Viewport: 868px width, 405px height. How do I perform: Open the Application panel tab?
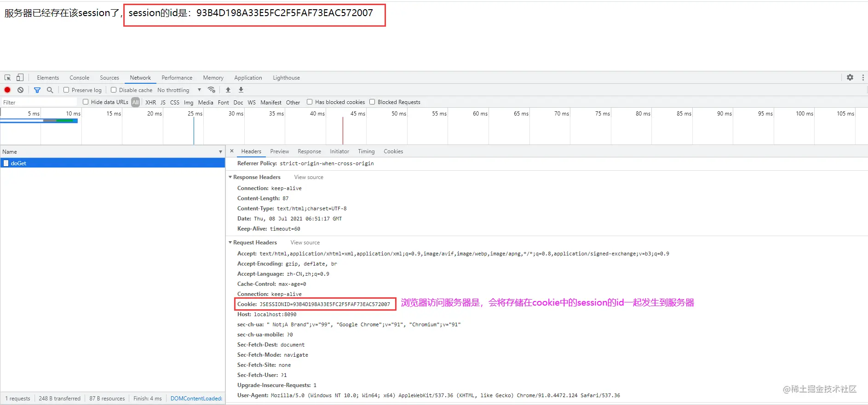click(x=248, y=78)
